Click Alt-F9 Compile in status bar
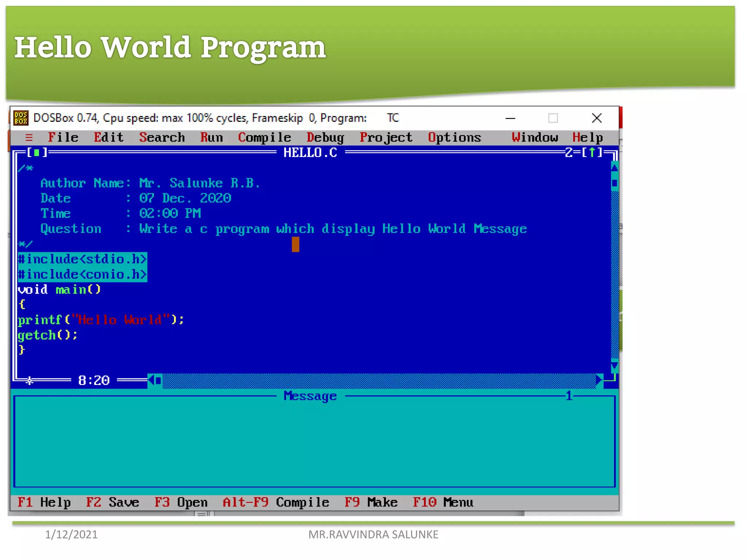Viewport: 747px width, 560px height. coord(276,502)
